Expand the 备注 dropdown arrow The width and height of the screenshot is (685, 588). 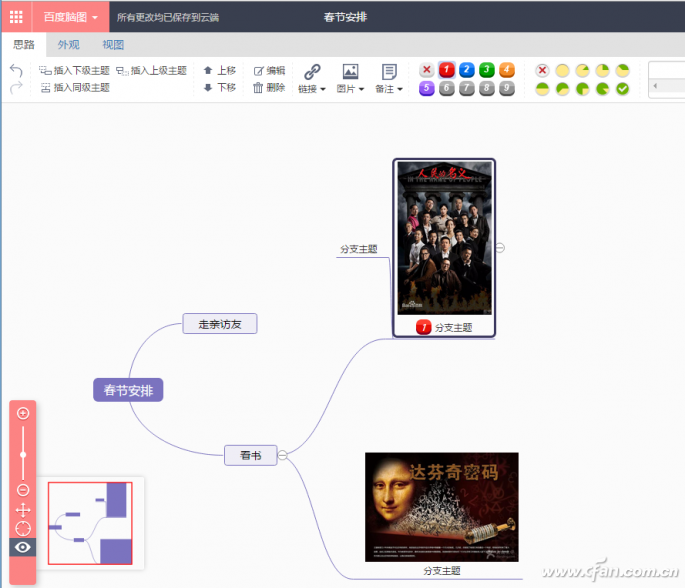[x=400, y=89]
